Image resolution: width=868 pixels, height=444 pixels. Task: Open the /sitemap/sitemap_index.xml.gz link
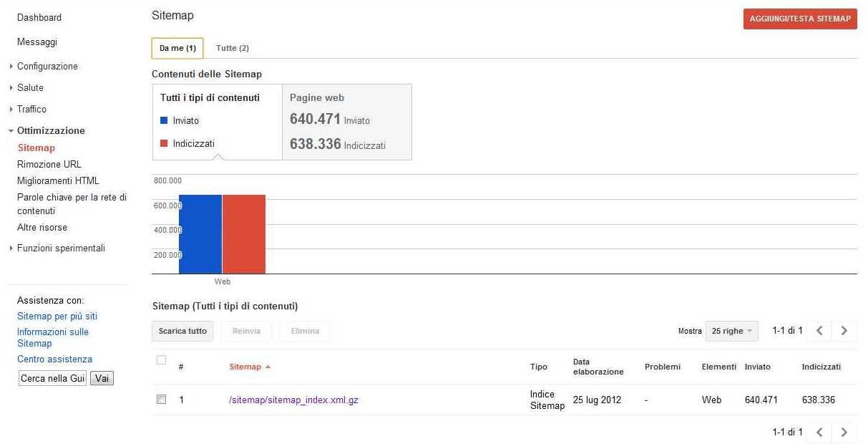click(293, 400)
